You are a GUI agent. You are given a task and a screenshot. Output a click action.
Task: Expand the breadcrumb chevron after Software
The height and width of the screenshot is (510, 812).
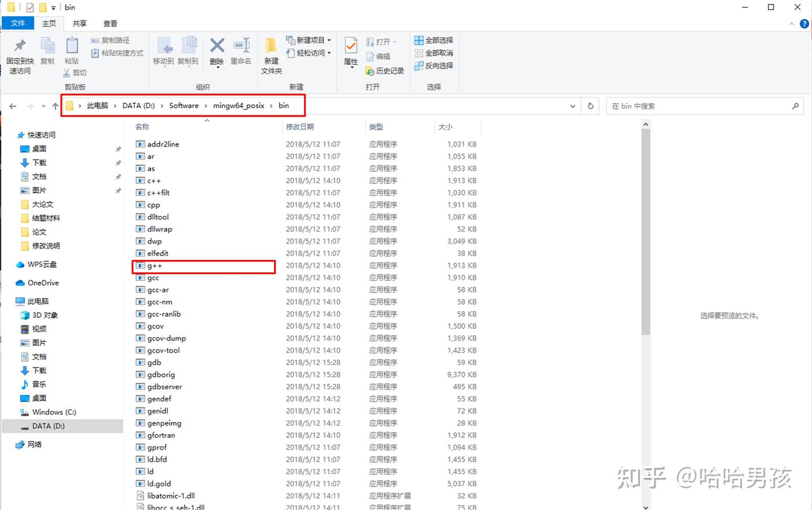(206, 105)
